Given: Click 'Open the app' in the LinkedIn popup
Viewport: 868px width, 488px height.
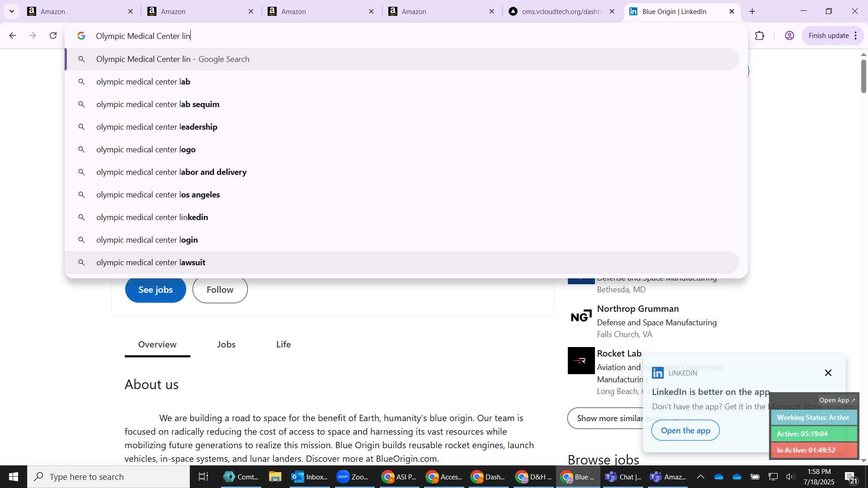Looking at the screenshot, I should pyautogui.click(x=685, y=431).
